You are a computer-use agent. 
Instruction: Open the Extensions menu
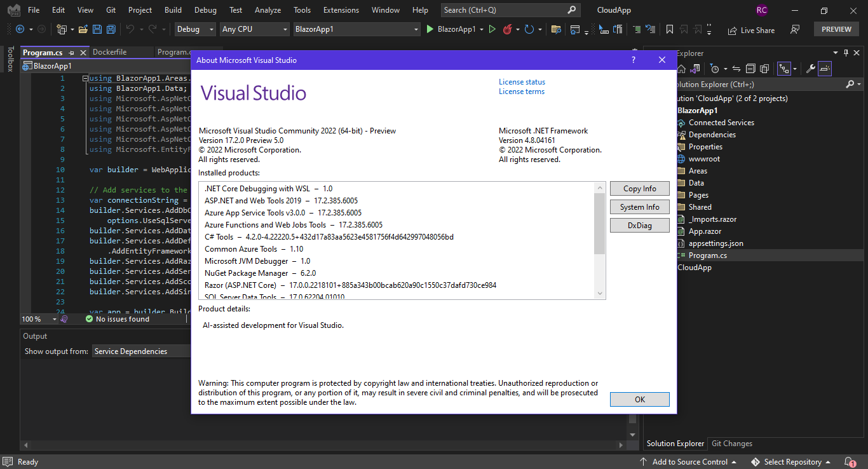coord(341,10)
